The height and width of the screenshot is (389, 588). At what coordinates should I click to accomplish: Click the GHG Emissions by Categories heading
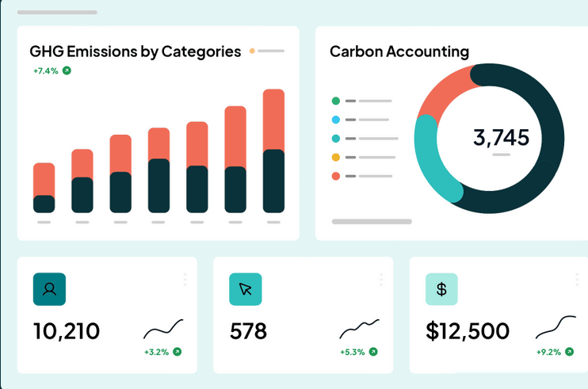pos(136,51)
